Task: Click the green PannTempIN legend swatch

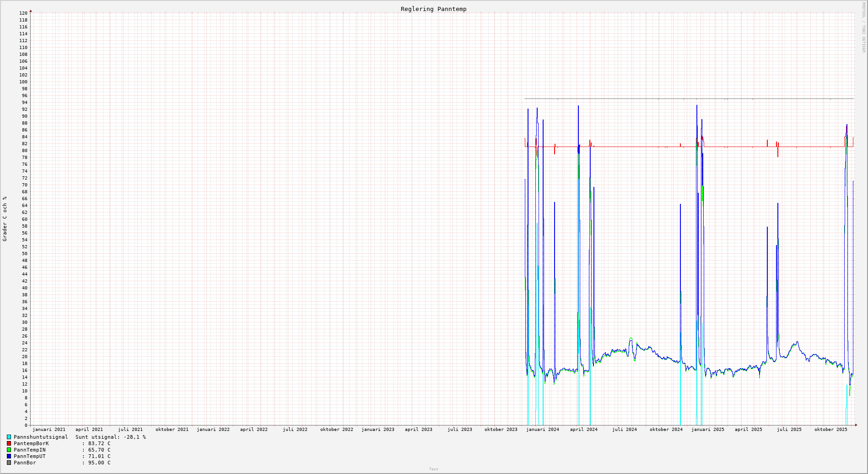Action: click(9, 450)
